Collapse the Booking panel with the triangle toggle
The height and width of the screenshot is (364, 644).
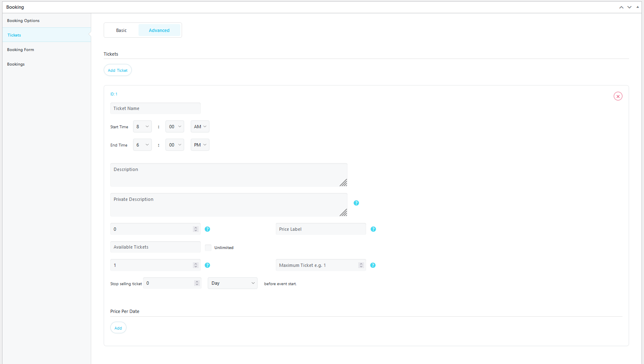click(638, 7)
